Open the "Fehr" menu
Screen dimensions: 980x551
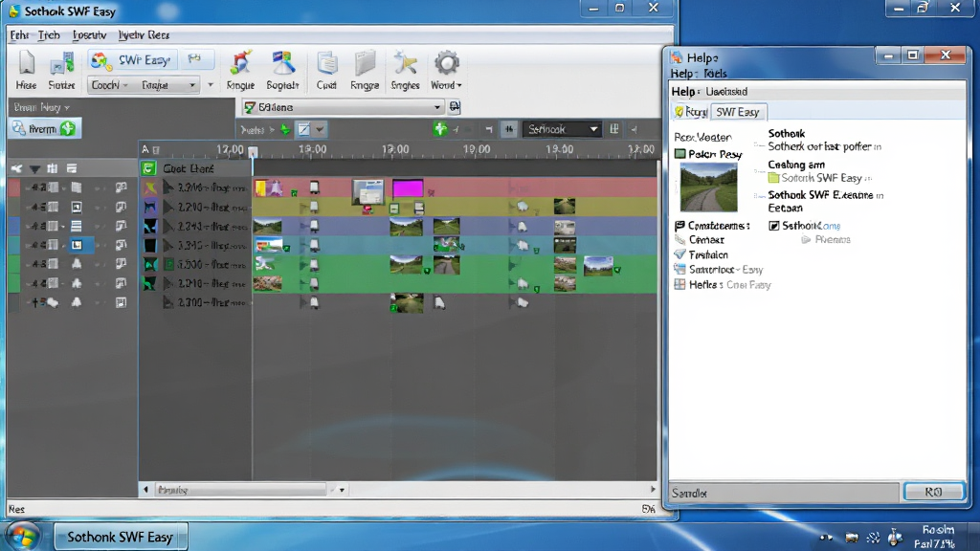19,35
